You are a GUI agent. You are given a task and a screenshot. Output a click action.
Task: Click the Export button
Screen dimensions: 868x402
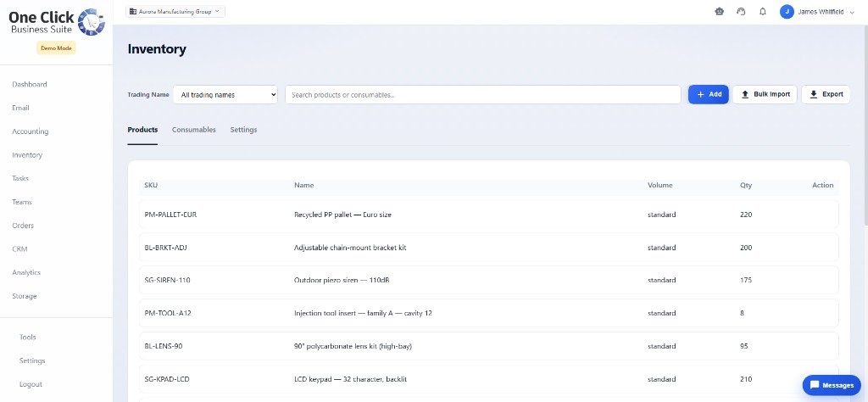point(826,94)
